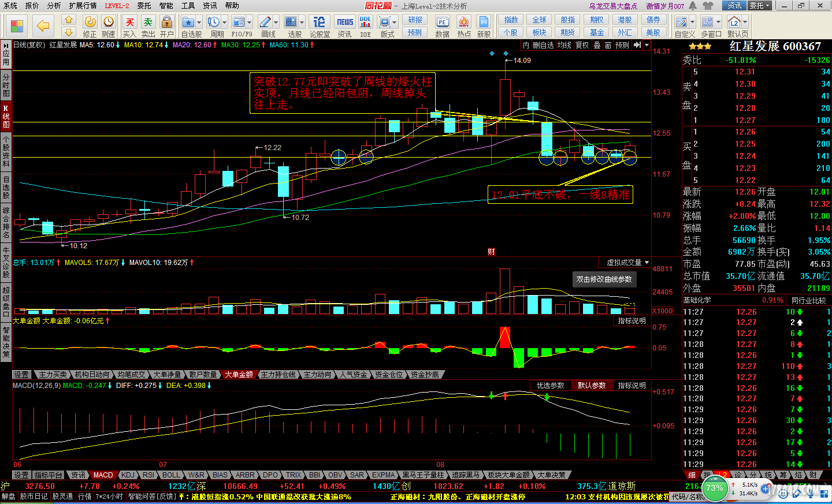
Task: Toggle the 内 chart option
Action: 526,45
